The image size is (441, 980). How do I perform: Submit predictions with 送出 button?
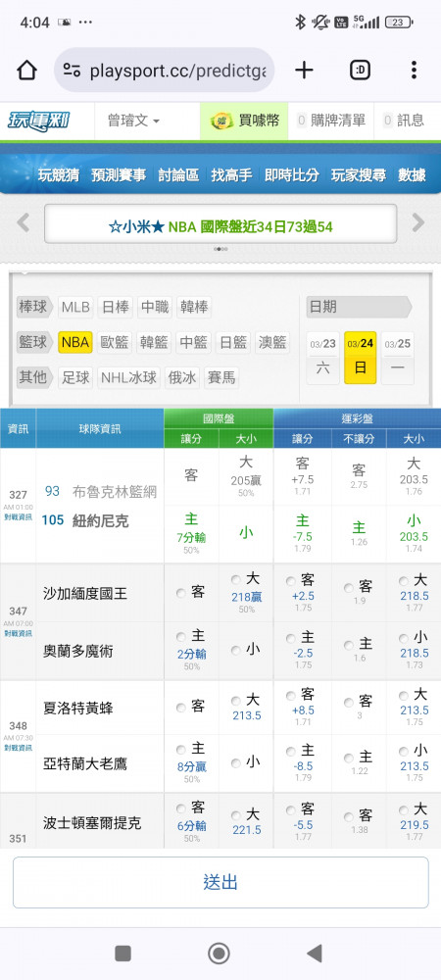(x=220, y=883)
